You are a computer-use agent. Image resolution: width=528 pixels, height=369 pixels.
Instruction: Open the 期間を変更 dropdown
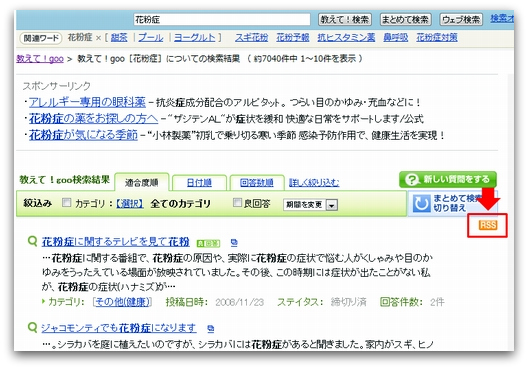[310, 204]
